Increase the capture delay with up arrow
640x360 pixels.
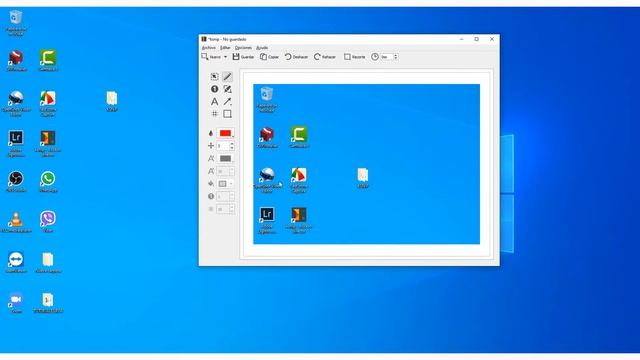click(396, 55)
